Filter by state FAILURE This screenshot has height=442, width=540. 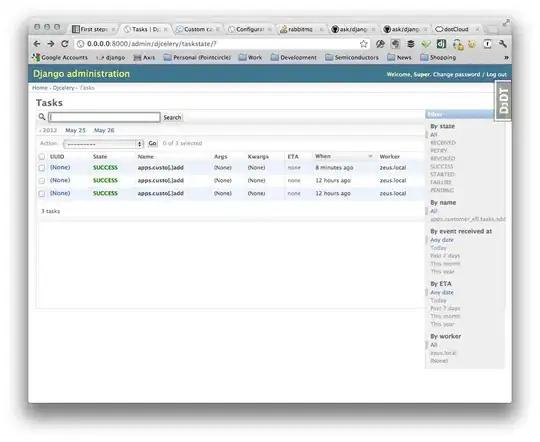441,182
